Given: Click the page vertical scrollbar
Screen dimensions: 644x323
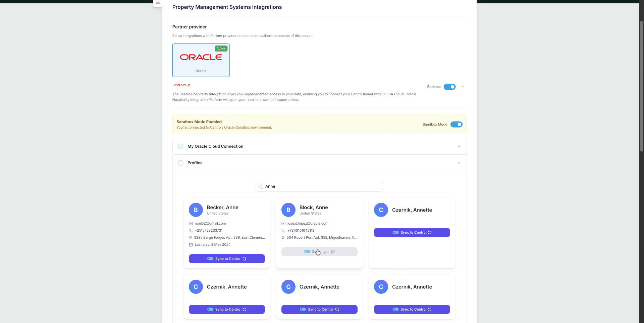Looking at the screenshot, I should [641, 84].
